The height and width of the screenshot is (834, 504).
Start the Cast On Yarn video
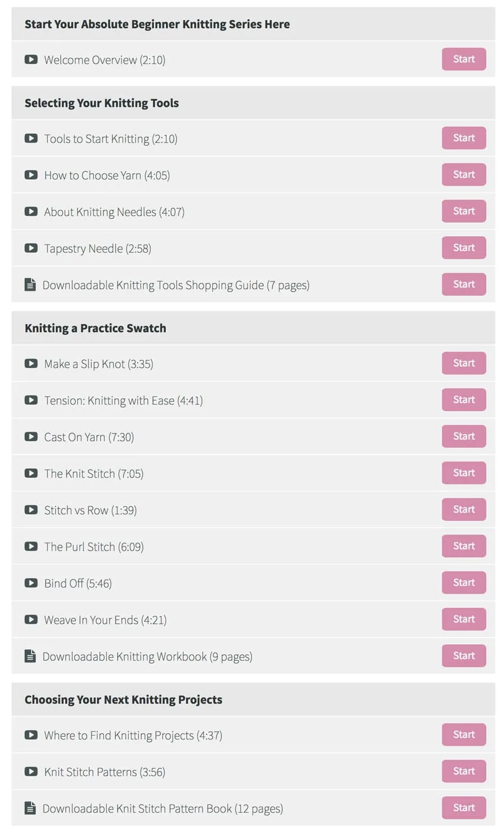click(464, 436)
